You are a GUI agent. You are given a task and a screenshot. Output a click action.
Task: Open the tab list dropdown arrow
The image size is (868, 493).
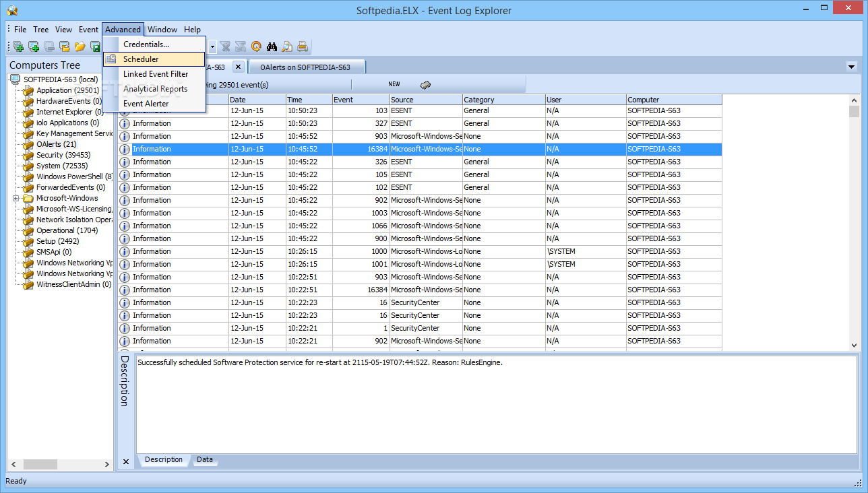tap(851, 67)
